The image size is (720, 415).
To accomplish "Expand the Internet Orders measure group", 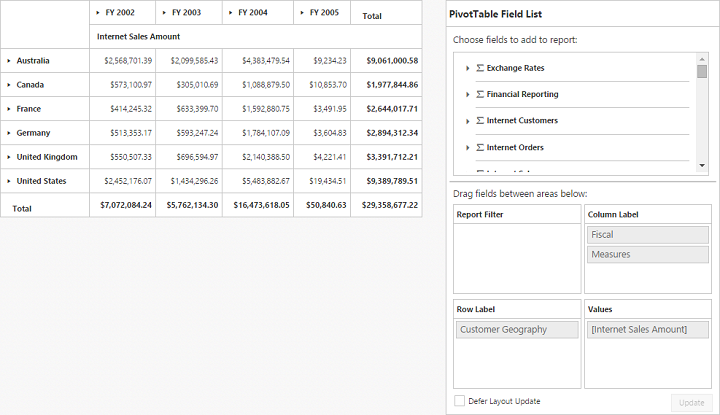I will pyautogui.click(x=467, y=147).
